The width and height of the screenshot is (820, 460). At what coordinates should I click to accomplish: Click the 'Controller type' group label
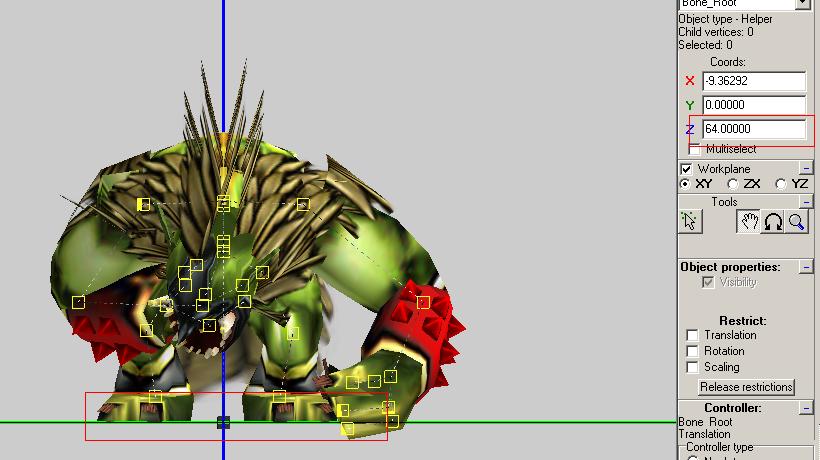click(720, 447)
